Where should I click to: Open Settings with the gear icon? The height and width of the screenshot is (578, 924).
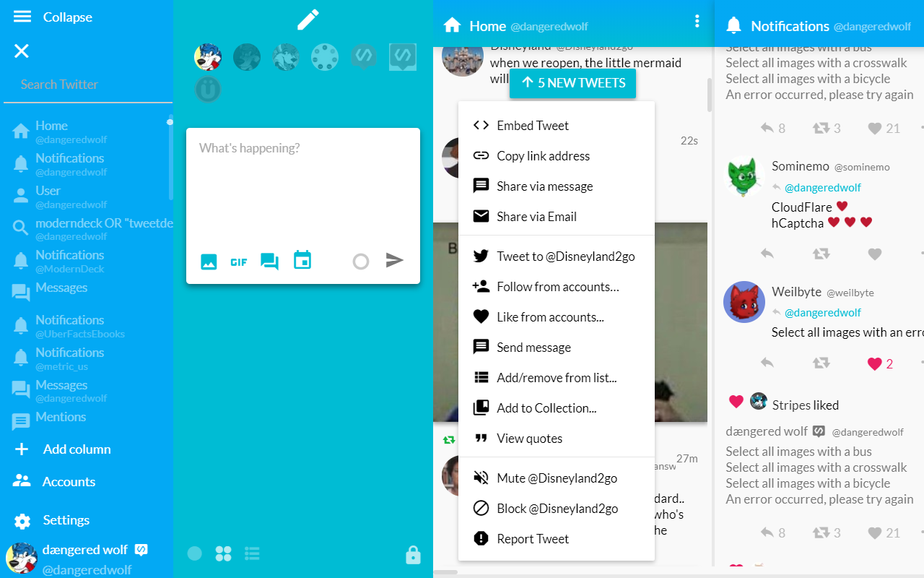(22, 521)
